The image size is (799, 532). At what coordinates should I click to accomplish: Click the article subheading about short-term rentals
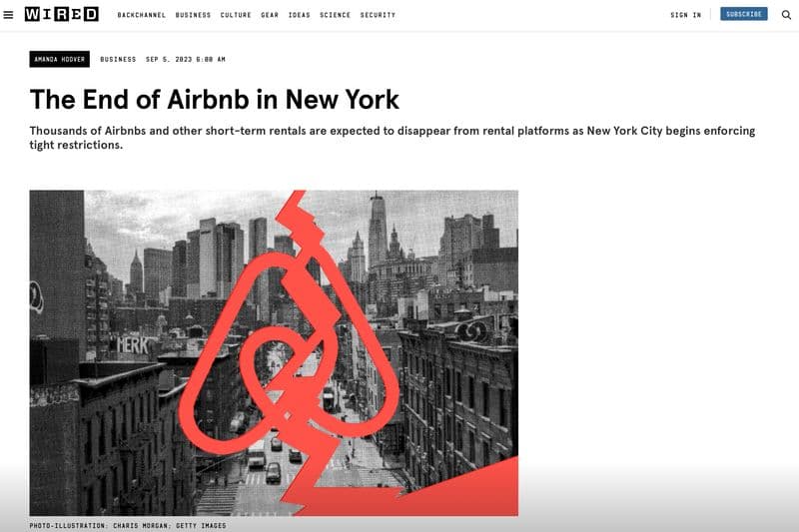pyautogui.click(x=393, y=138)
